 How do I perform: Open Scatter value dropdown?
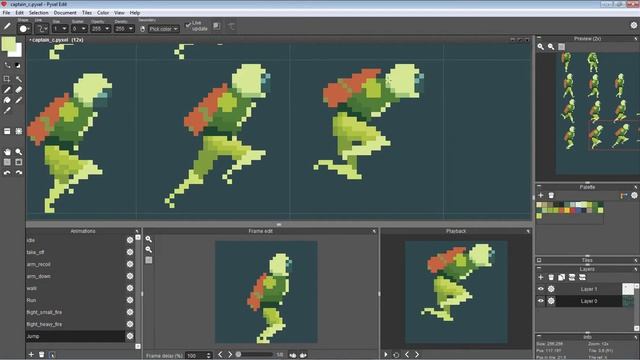tap(79, 29)
